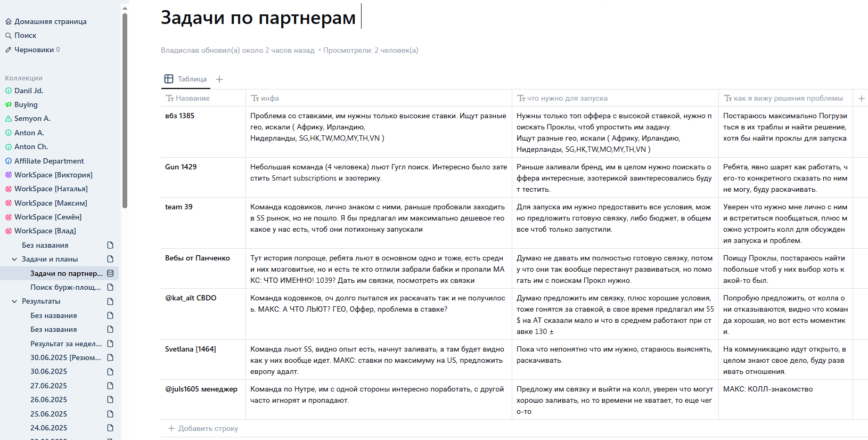The width and height of the screenshot is (868, 440).
Task: Select WorkSpace [Влад] collection
Action: pyautogui.click(x=45, y=231)
